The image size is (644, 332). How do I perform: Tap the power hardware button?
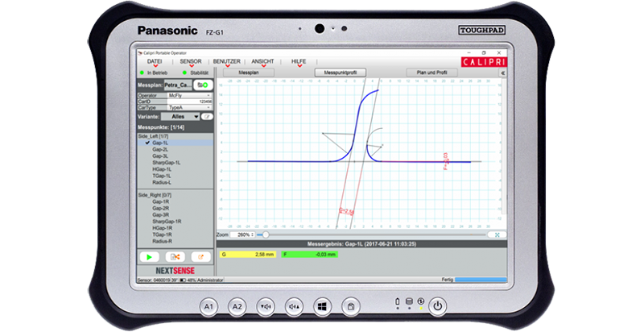tap(438, 306)
